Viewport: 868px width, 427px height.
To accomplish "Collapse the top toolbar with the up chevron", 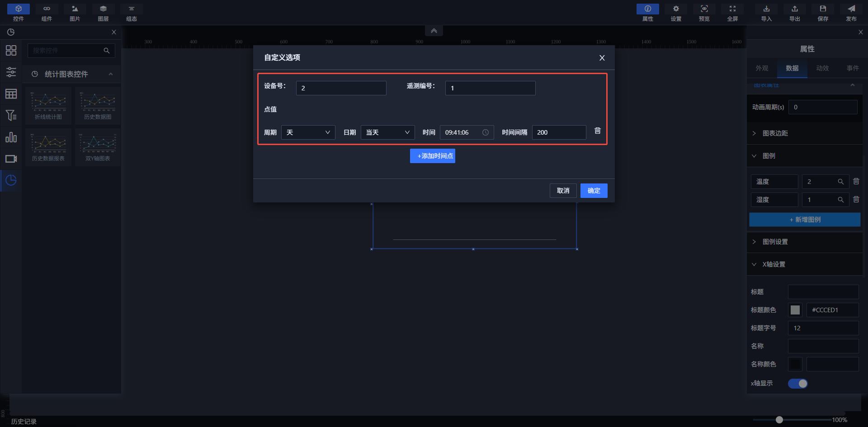I will (434, 31).
